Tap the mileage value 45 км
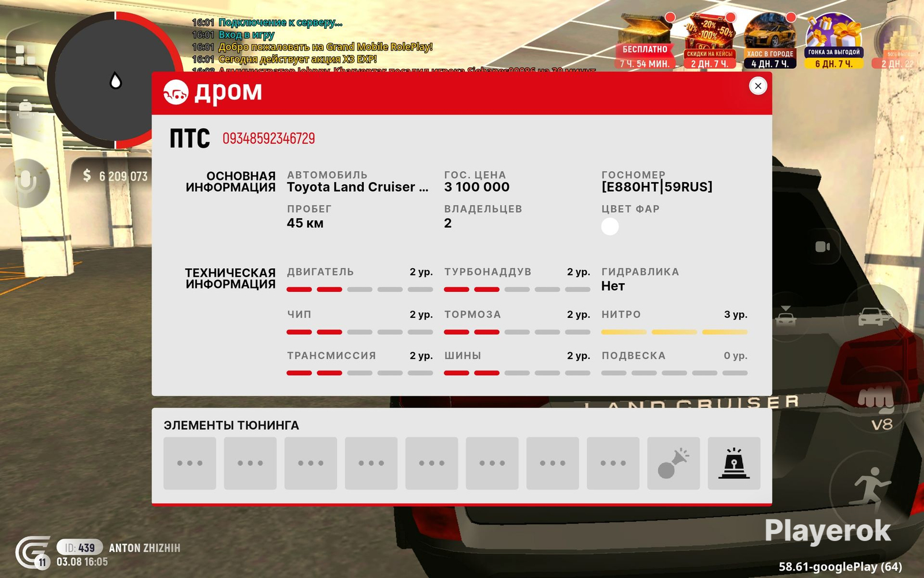This screenshot has height=578, width=924. 305,224
